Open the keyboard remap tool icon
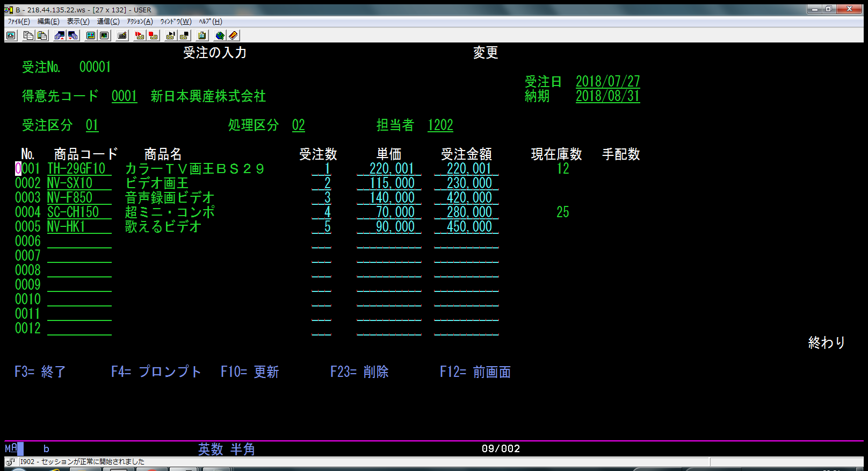Screen dimensions: 868x471 pyautogui.click(x=122, y=35)
